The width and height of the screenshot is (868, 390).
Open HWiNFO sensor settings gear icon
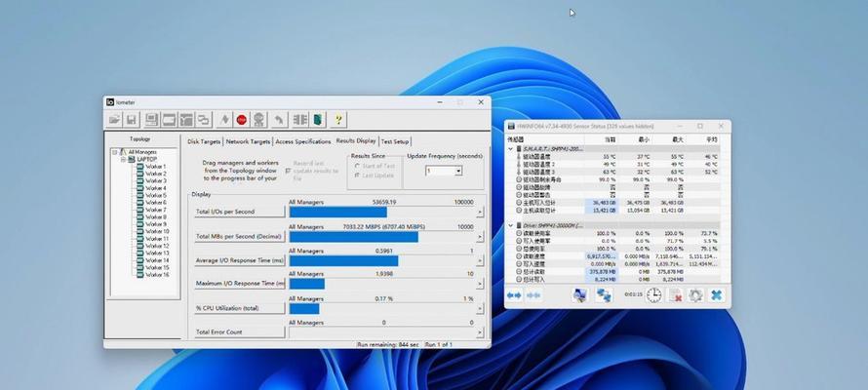(x=695, y=295)
